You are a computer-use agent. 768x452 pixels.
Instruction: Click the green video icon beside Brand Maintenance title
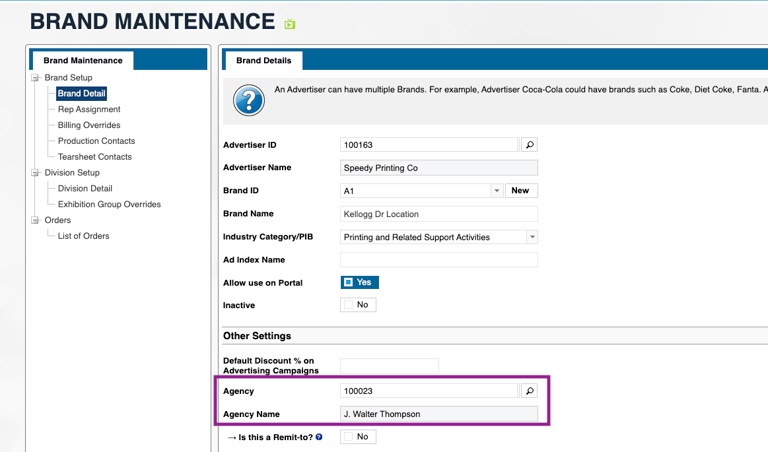290,24
